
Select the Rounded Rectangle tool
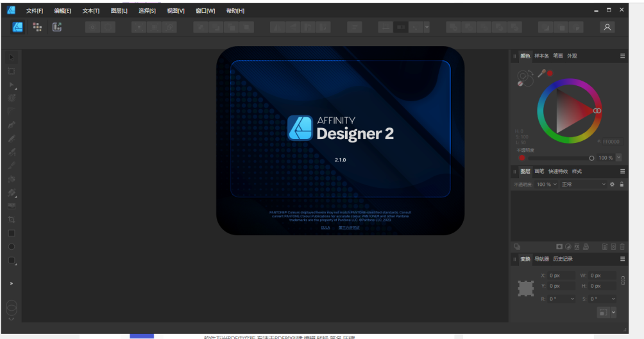tap(12, 260)
